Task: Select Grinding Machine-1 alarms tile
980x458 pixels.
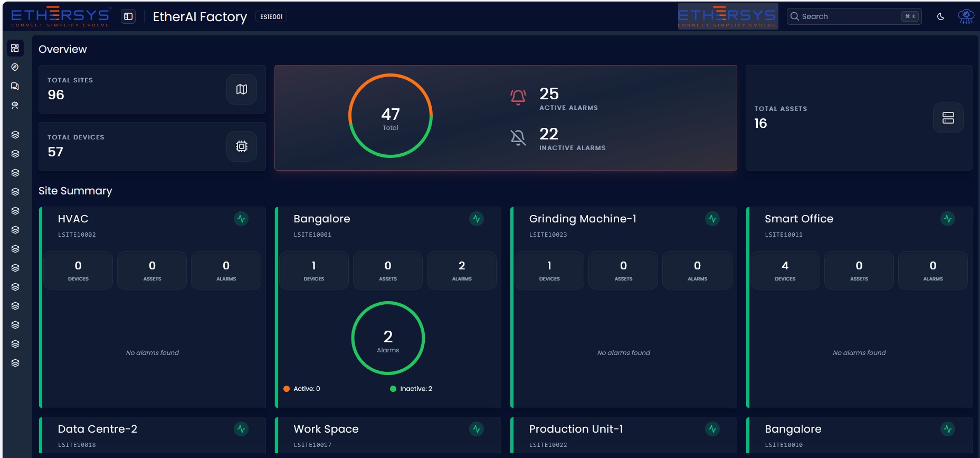Action: coord(697,270)
